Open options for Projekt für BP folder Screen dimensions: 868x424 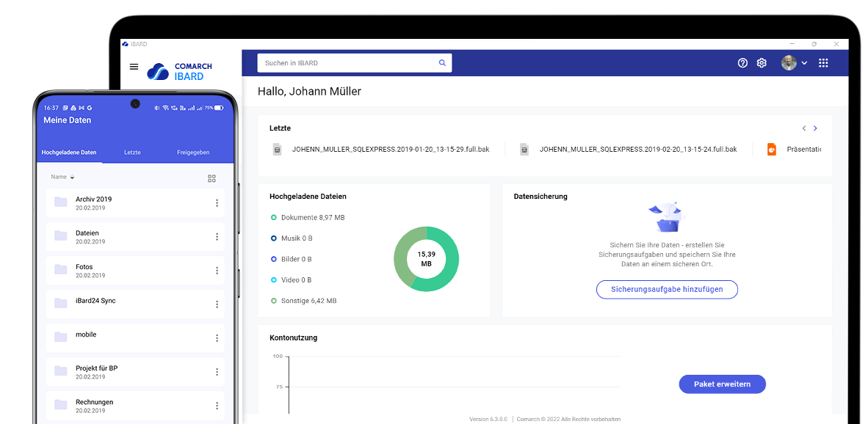pyautogui.click(x=217, y=371)
